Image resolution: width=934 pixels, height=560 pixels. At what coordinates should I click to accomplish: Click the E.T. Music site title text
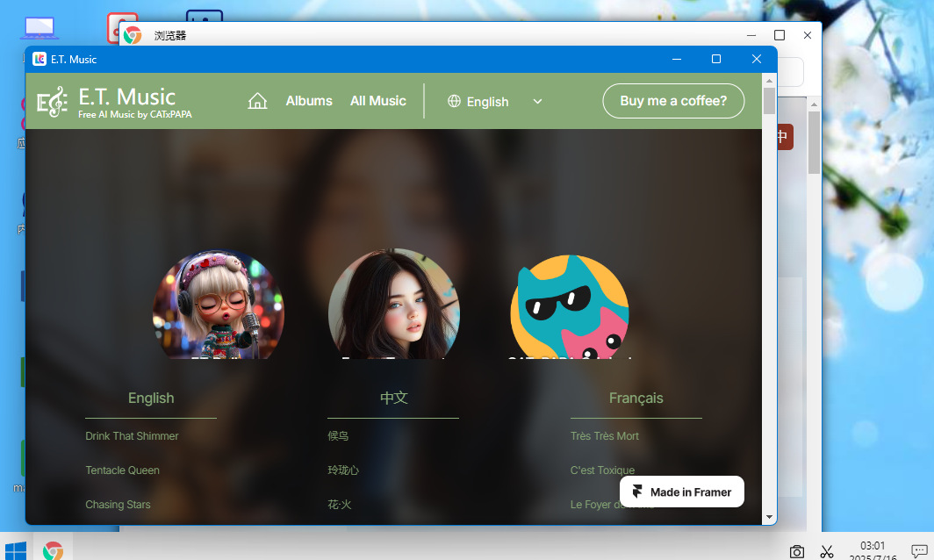[x=127, y=97]
